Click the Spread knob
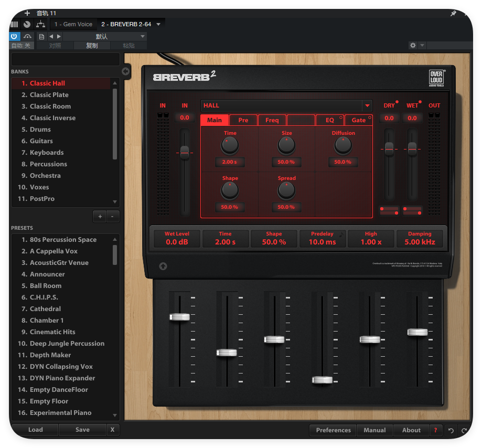The width and height of the screenshot is (482, 448). (x=286, y=190)
